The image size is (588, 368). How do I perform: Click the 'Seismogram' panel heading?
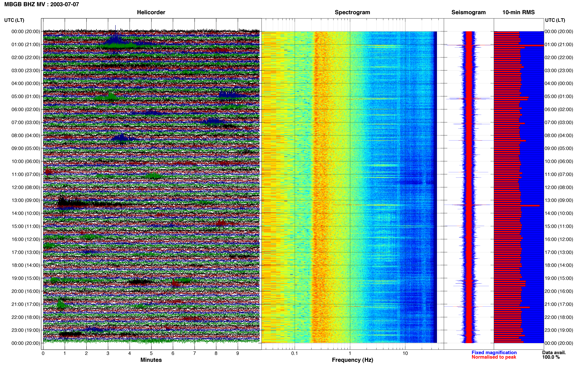click(468, 12)
